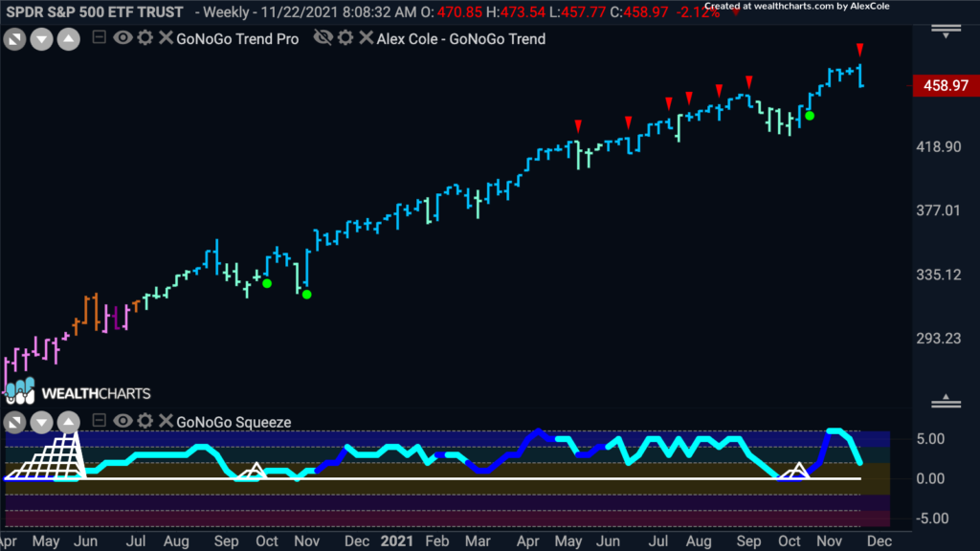Open the GoNoGo Trend Pro settings gear
980x551 pixels.
click(145, 37)
